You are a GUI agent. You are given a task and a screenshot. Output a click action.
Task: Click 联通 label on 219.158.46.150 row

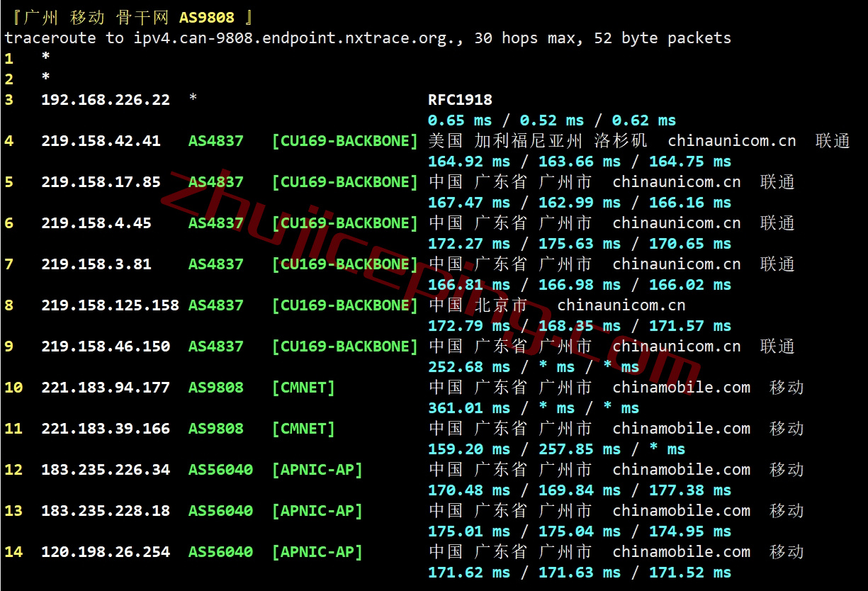coord(778,347)
